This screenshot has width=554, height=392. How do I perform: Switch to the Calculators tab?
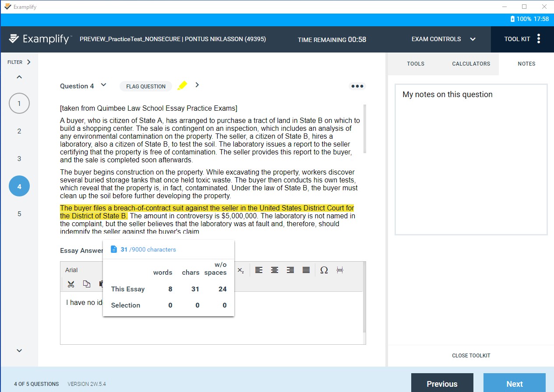pyautogui.click(x=471, y=64)
